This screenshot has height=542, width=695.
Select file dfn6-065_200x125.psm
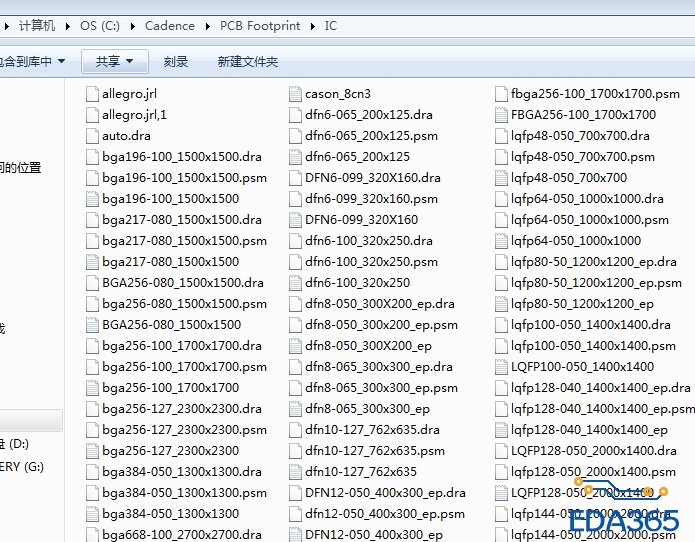point(363,136)
